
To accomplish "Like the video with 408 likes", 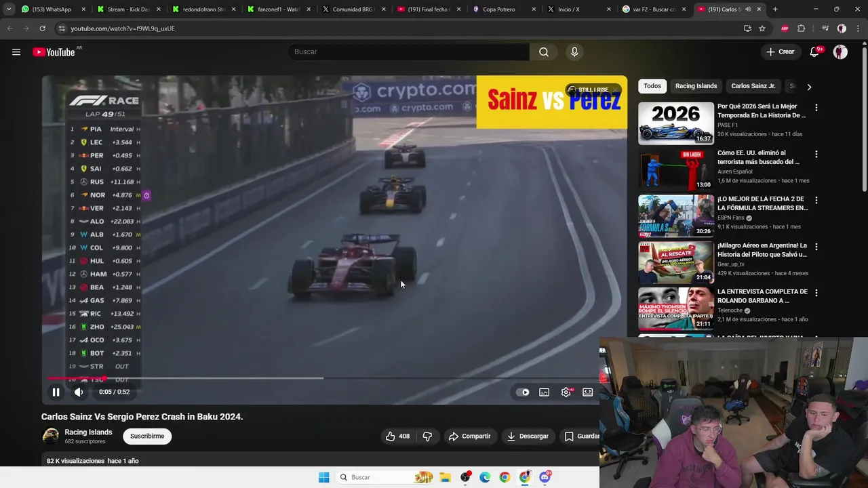I will (x=398, y=436).
